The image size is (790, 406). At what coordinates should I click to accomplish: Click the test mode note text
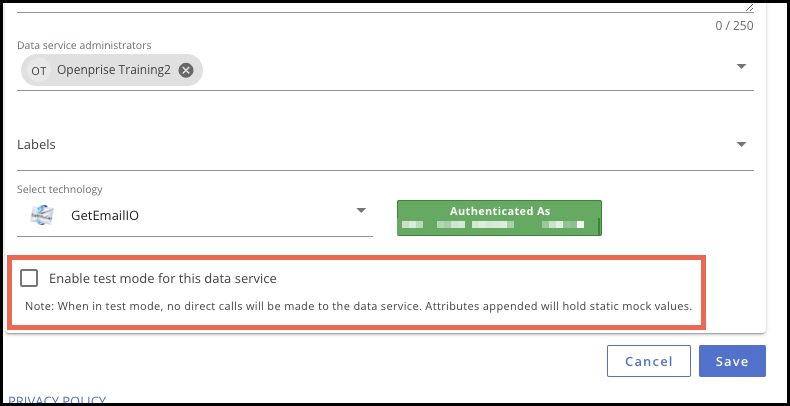pyautogui.click(x=358, y=306)
